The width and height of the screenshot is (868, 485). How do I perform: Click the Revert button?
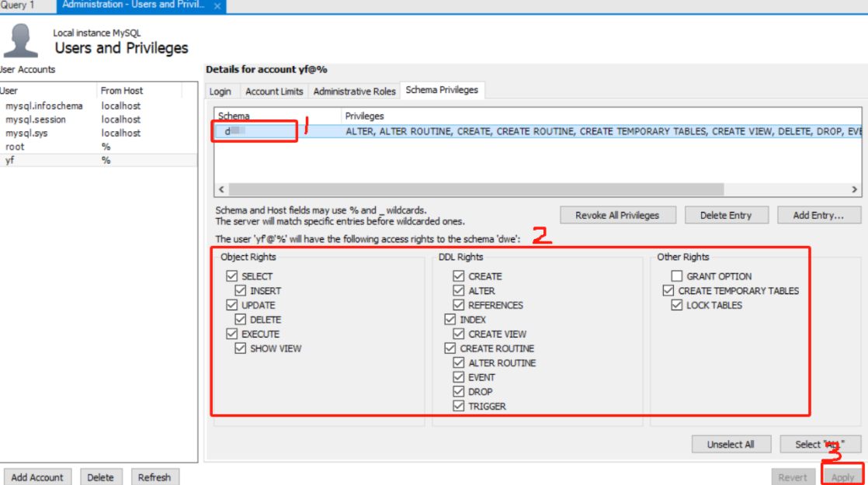[x=793, y=477]
